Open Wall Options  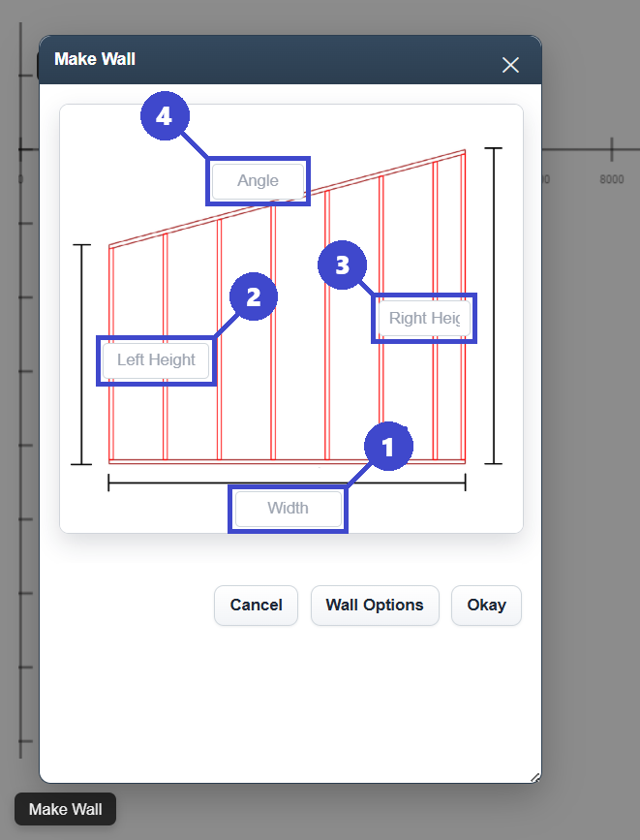[x=375, y=606]
